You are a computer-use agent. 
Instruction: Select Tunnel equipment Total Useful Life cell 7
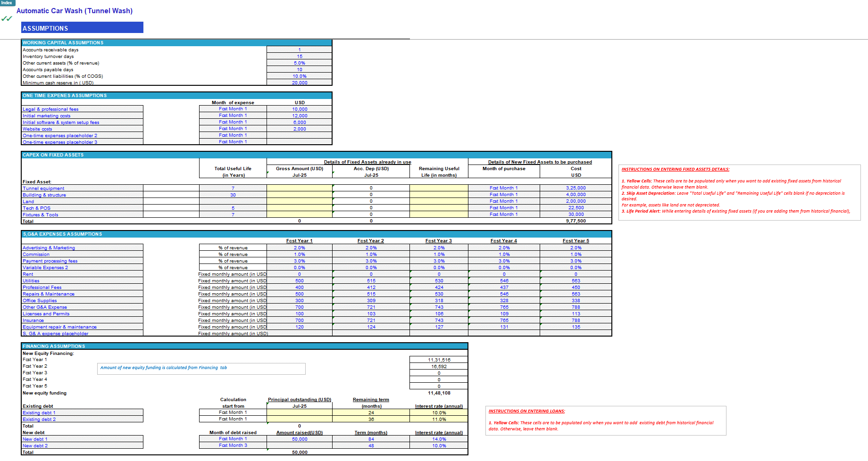[233, 188]
